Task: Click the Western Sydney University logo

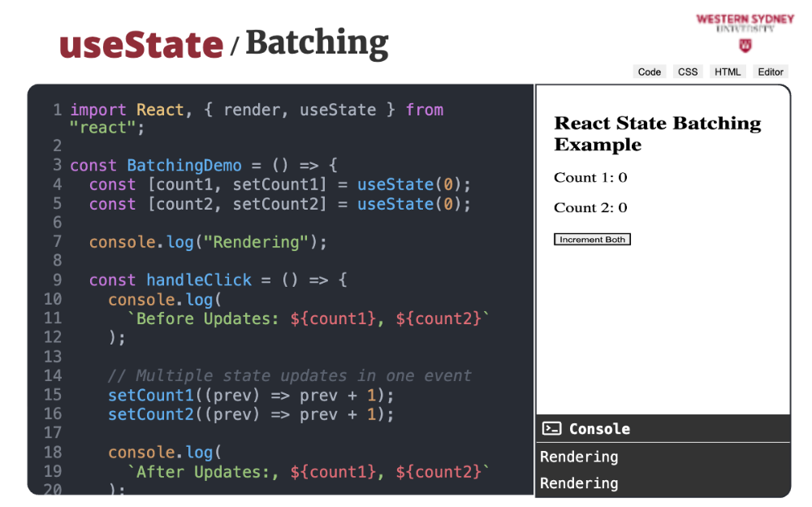Action: [745, 32]
